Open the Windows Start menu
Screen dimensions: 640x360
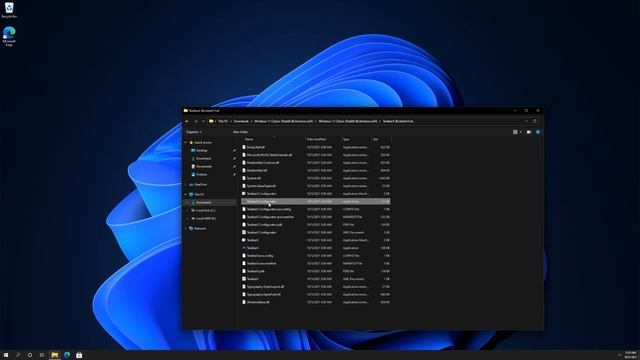(6, 355)
